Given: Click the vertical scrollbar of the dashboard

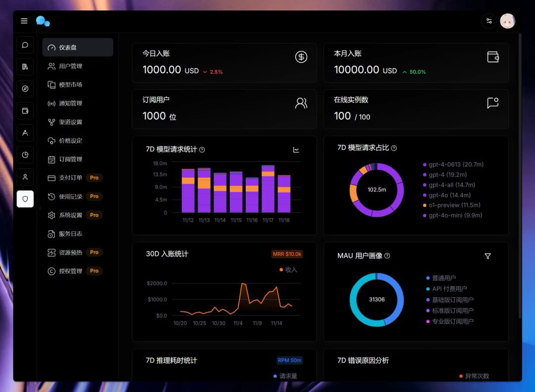Looking at the screenshot, I should tap(519, 173).
